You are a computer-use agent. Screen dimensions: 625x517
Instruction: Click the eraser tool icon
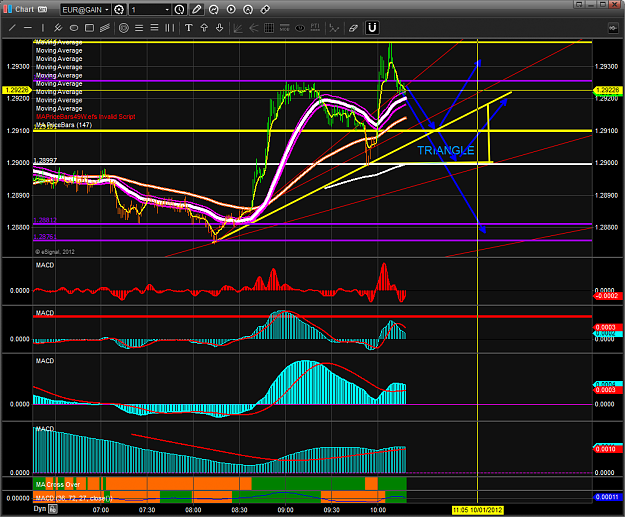click(353, 28)
